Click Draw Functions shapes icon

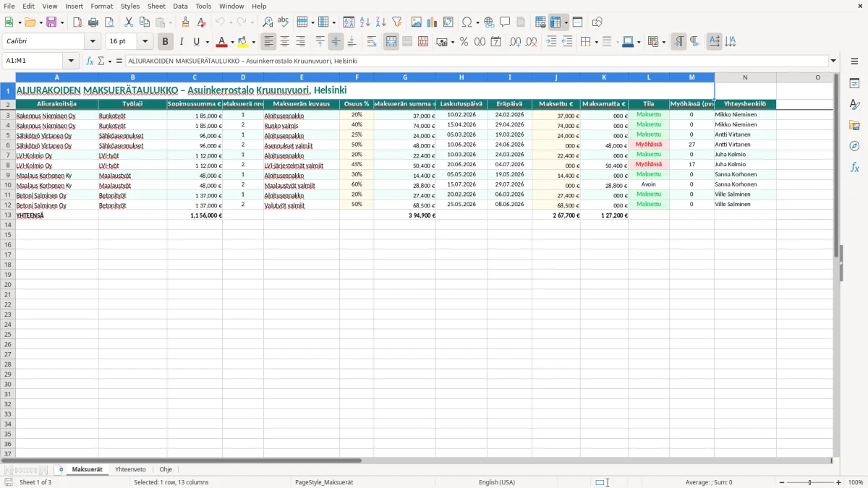point(597,22)
